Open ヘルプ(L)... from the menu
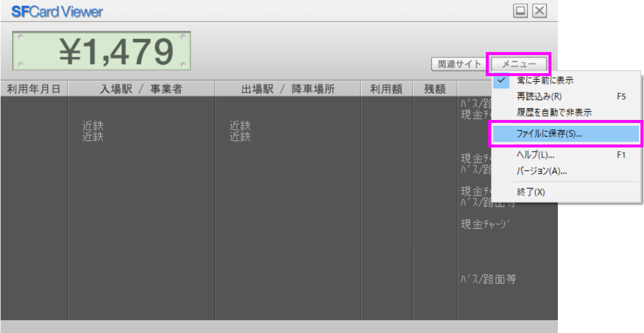This screenshot has width=644, height=333. (x=536, y=155)
